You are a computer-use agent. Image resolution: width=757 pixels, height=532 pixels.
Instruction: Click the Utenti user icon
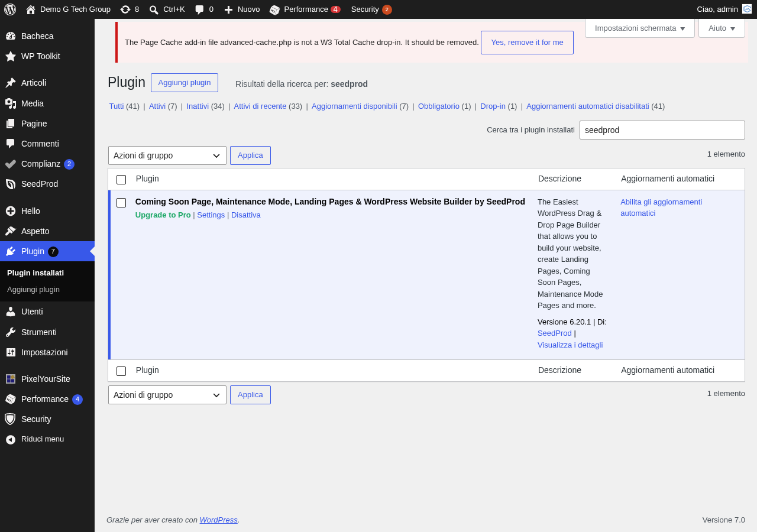tap(11, 312)
